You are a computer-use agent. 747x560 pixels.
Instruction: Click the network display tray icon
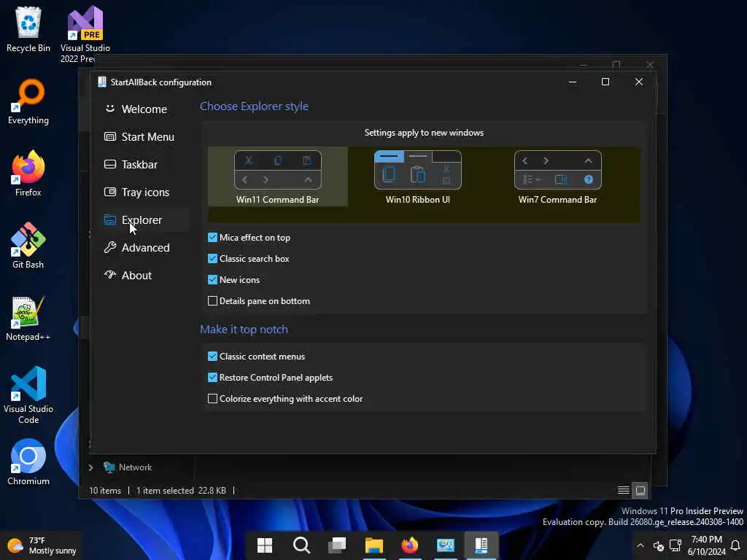(x=675, y=545)
